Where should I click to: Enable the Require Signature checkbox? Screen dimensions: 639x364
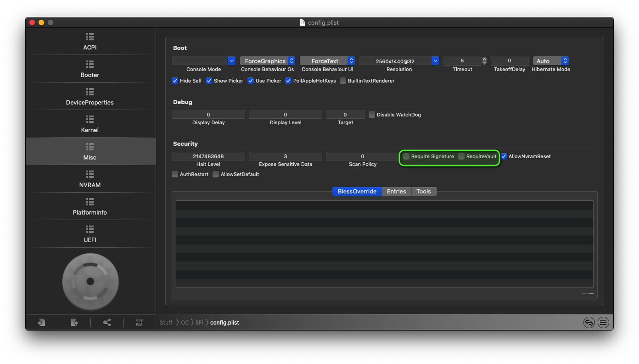[406, 157]
